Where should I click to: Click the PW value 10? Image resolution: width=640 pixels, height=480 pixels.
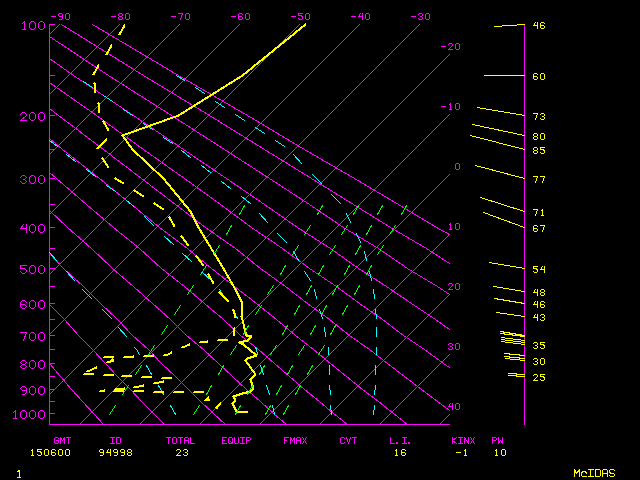[499, 452]
